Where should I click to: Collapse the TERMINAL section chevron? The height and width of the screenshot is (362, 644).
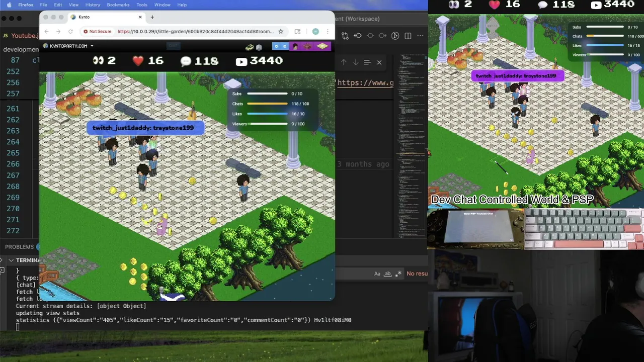coord(11,260)
